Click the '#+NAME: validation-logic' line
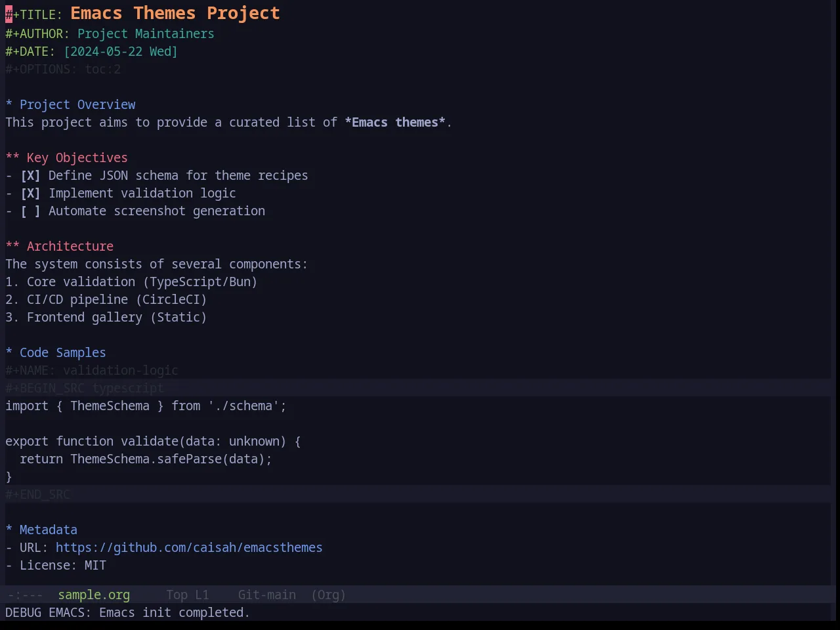 point(92,371)
